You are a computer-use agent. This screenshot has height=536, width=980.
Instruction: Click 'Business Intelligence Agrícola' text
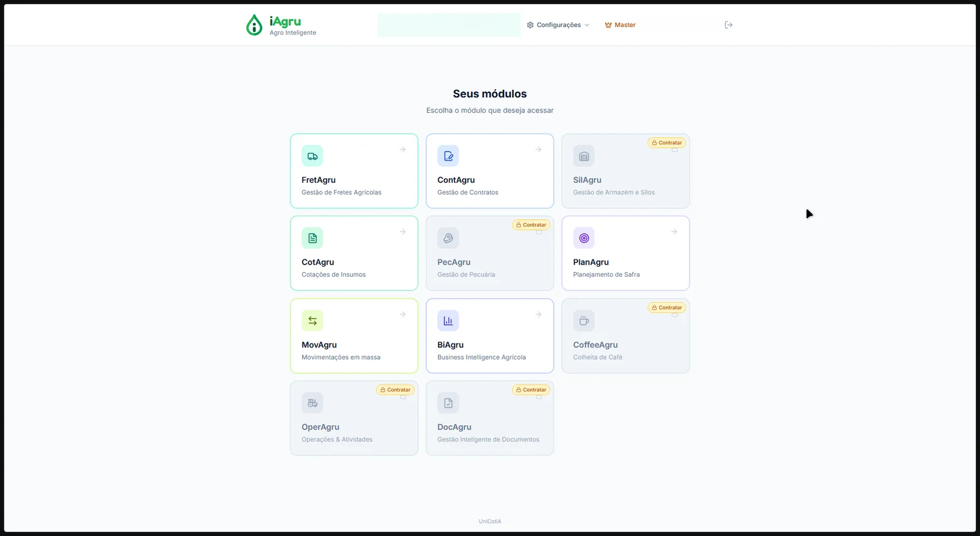(x=481, y=357)
